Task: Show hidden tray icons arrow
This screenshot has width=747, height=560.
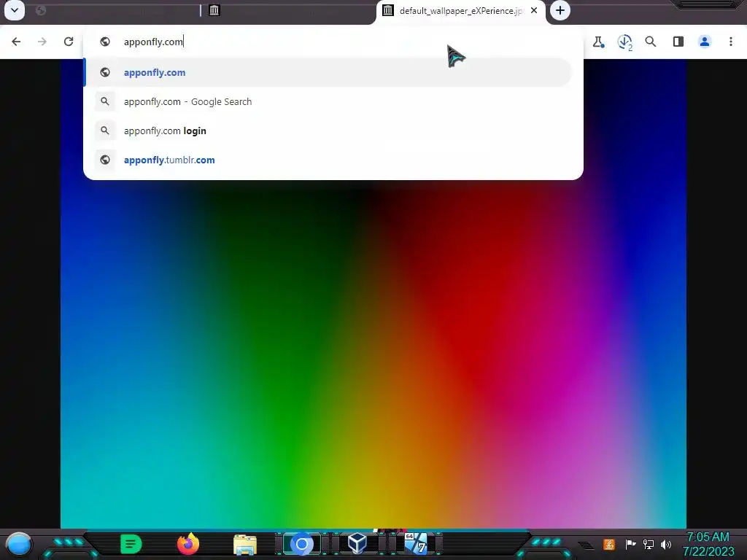Action: (587, 545)
